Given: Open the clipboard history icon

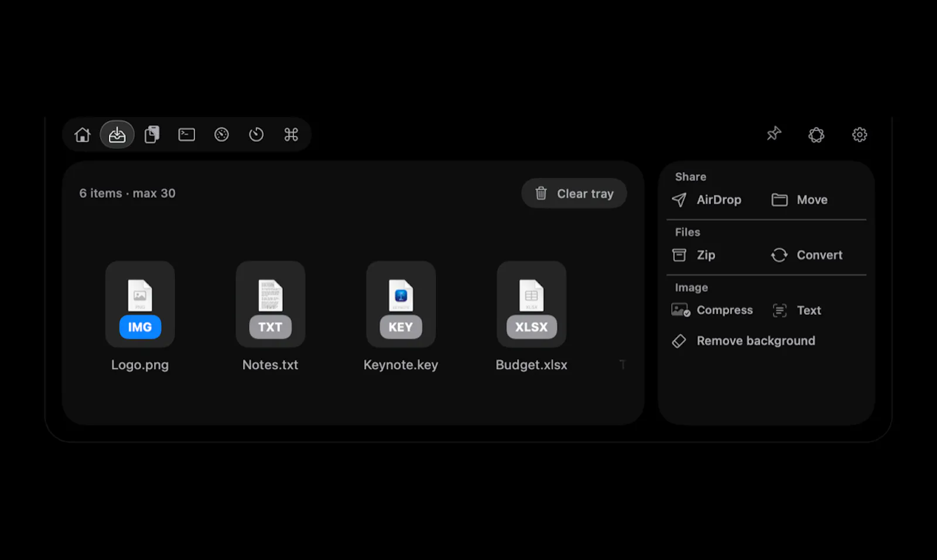Looking at the screenshot, I should coord(152,135).
